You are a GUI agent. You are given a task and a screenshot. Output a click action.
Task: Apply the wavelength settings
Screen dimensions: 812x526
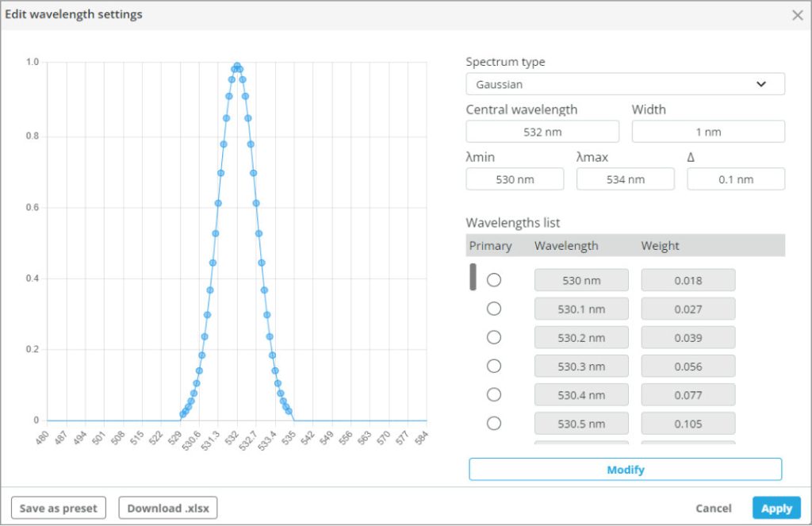[776, 508]
